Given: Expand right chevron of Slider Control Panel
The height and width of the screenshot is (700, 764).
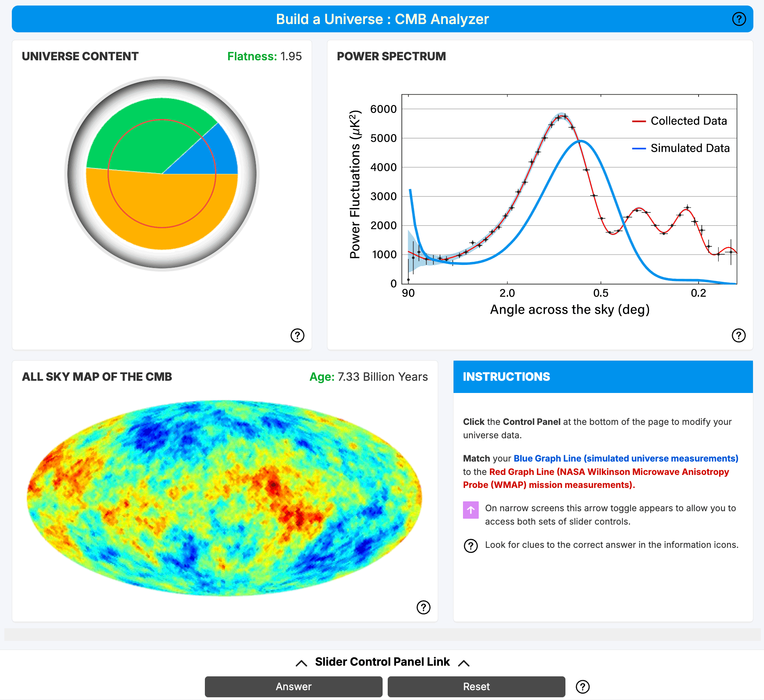Looking at the screenshot, I should click(464, 663).
